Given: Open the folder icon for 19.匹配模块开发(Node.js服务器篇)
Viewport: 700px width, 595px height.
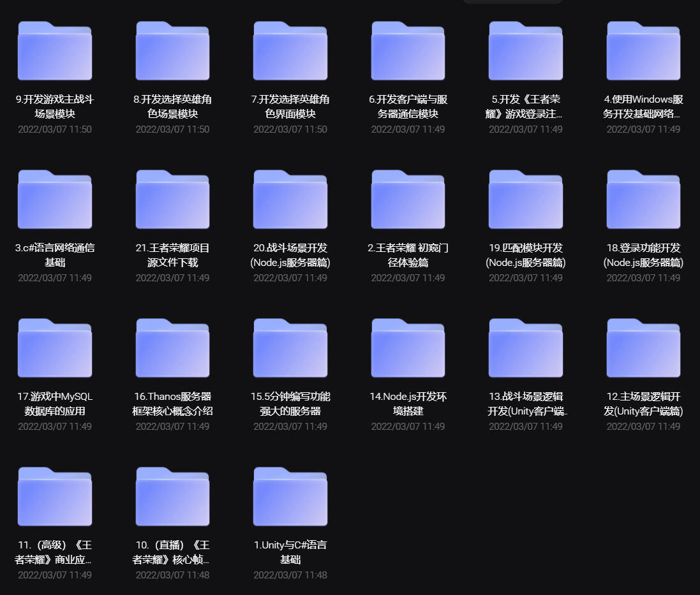Looking at the screenshot, I should click(526, 200).
